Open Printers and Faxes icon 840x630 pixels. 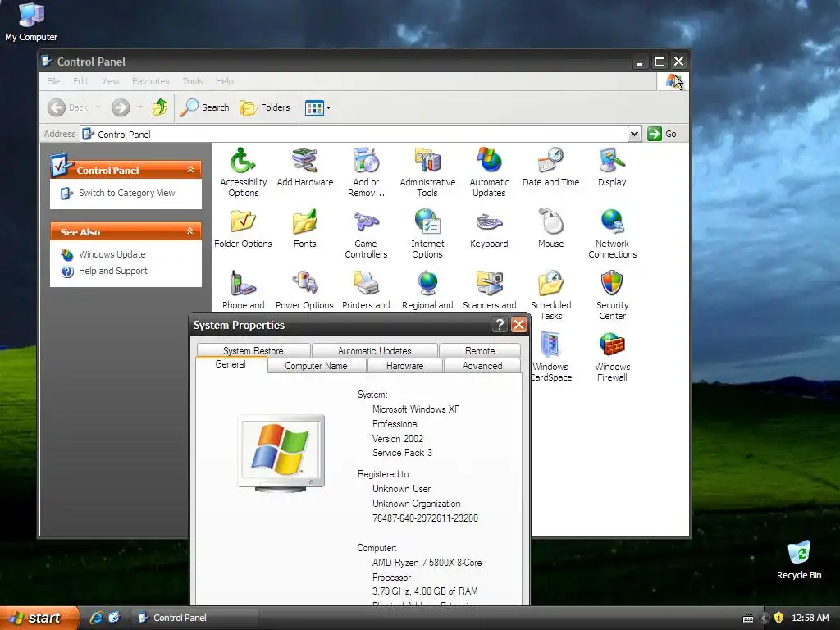click(x=366, y=290)
